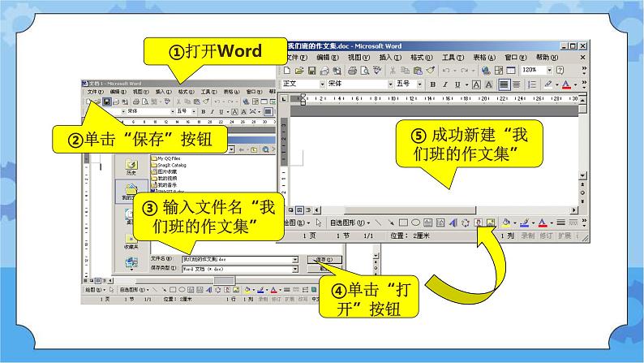Open Print Preview in 我们班的作文集.doc window
The image size is (644, 363).
tap(365, 71)
